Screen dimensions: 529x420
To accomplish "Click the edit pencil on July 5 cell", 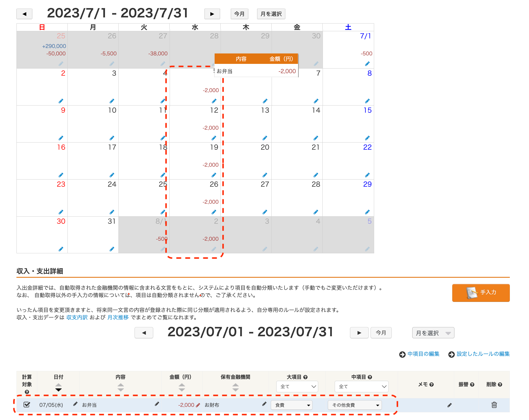I will tap(214, 101).
